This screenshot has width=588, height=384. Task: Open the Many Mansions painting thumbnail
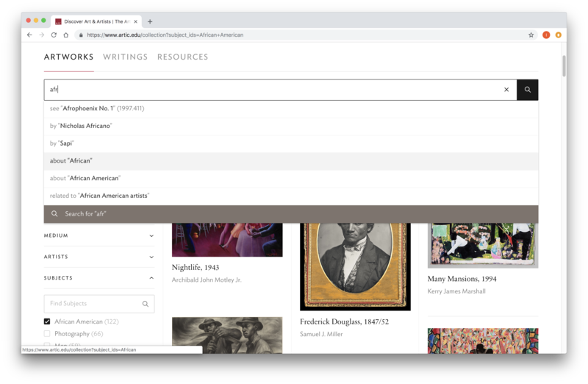(483, 246)
